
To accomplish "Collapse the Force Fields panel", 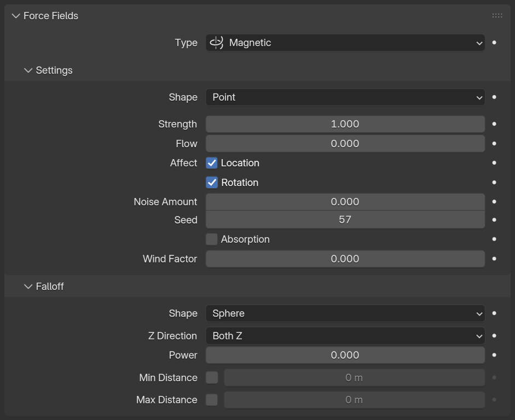I will point(16,16).
